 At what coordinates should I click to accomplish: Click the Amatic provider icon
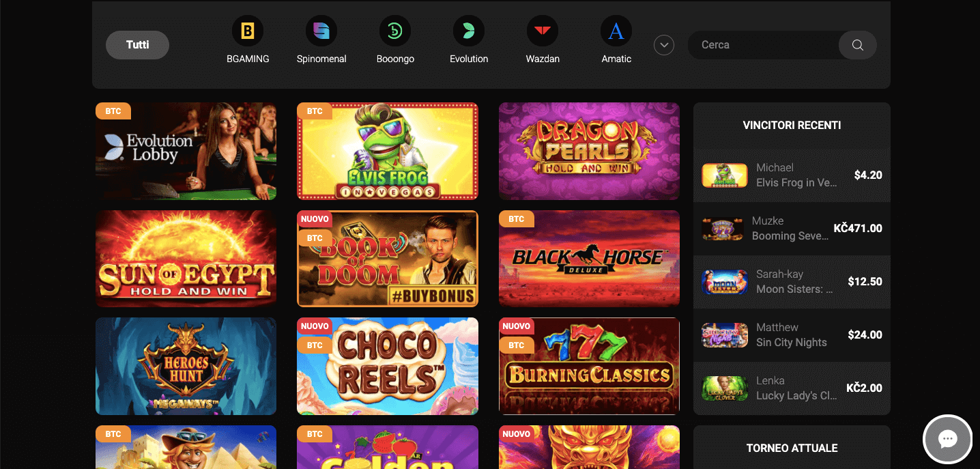click(x=616, y=30)
